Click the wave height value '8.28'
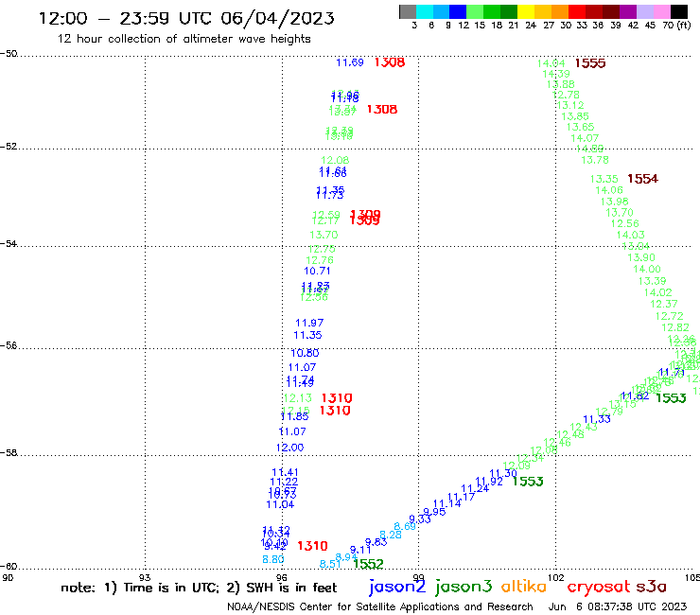Screen dimensions: 700x615 pyautogui.click(x=391, y=535)
